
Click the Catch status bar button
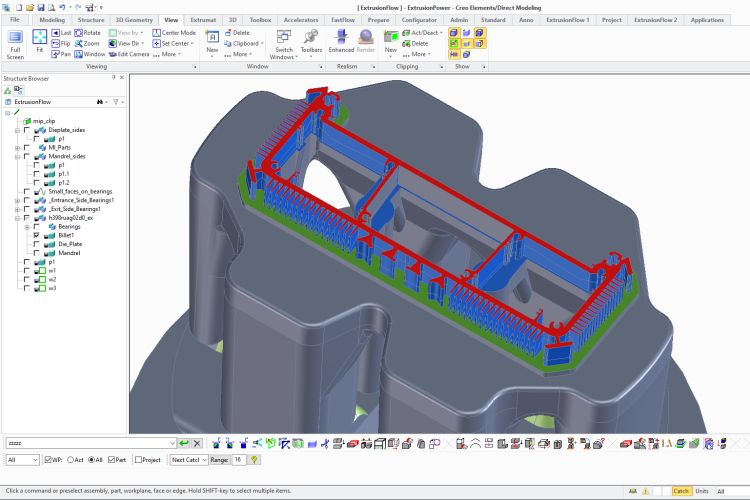tap(680, 491)
